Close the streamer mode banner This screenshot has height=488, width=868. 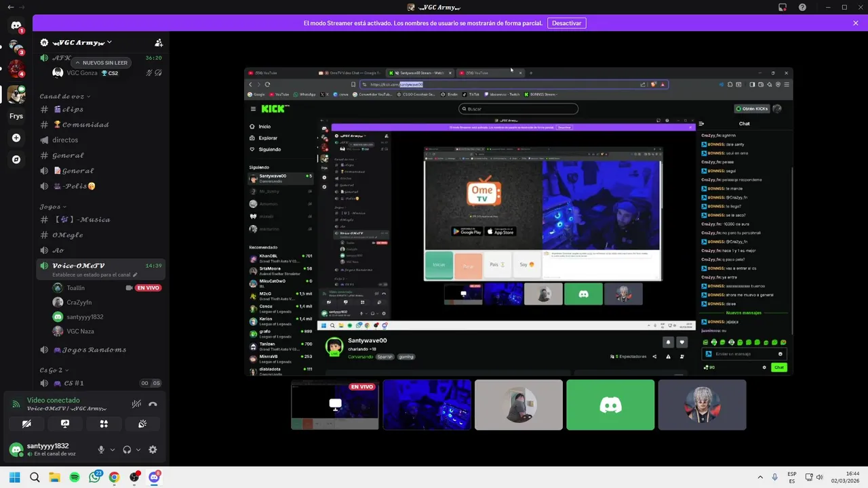point(856,23)
